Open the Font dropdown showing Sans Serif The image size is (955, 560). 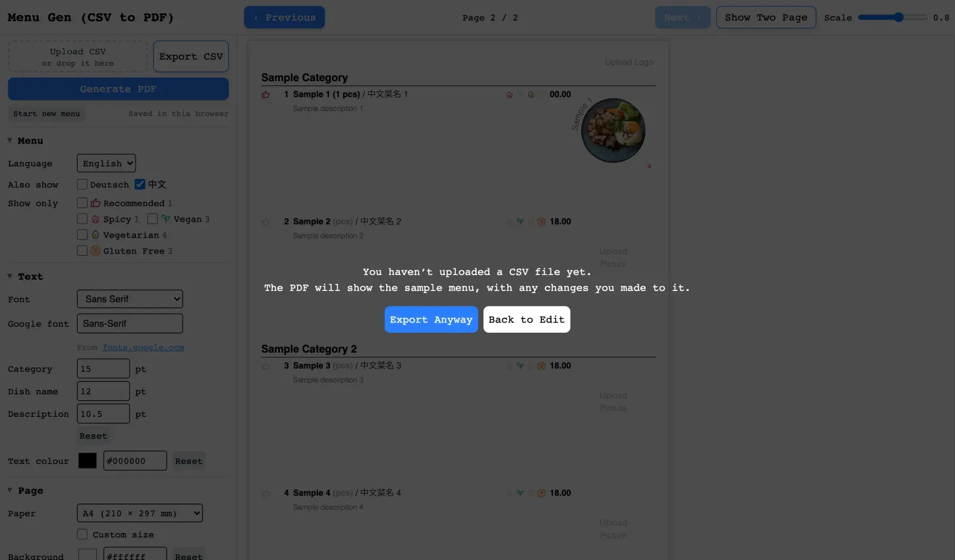point(130,299)
